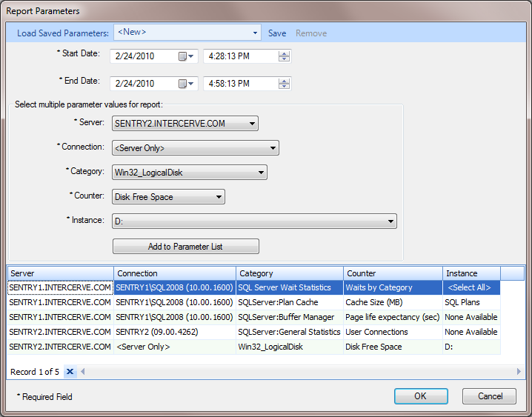Select the SQLServer:General Statistics cell

pyautogui.click(x=290, y=332)
